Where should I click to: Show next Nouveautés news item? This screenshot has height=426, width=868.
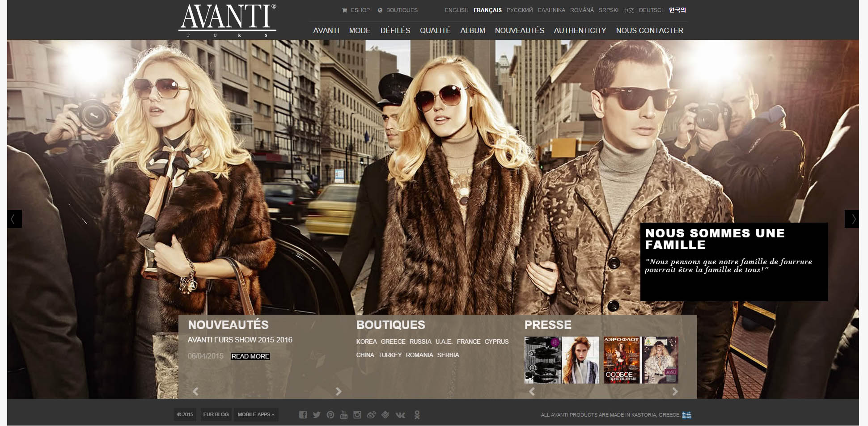tap(339, 392)
